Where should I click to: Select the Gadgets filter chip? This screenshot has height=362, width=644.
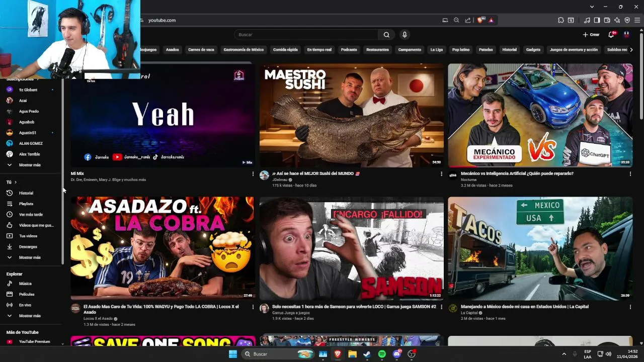pos(533,50)
